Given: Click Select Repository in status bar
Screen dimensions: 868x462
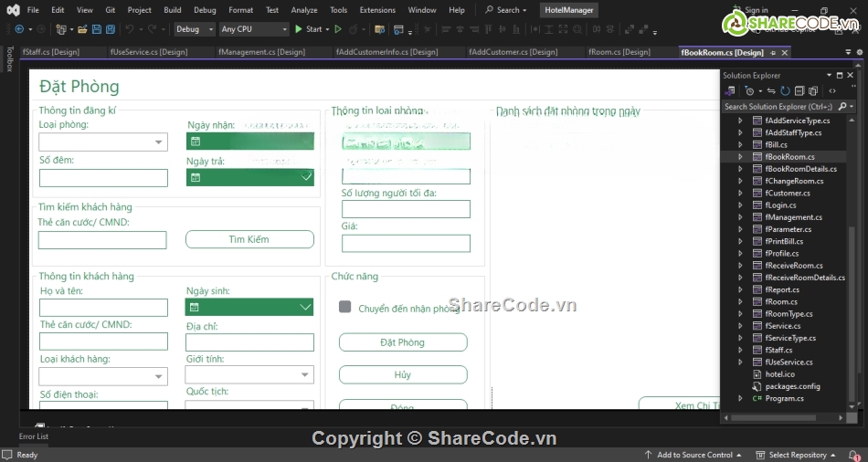Looking at the screenshot, I should tap(796, 455).
